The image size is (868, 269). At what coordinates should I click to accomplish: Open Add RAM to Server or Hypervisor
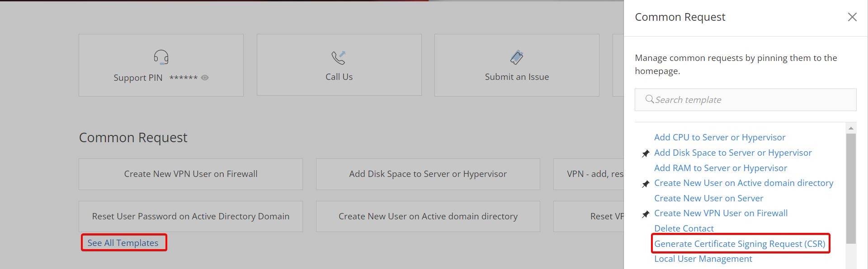[x=721, y=168]
